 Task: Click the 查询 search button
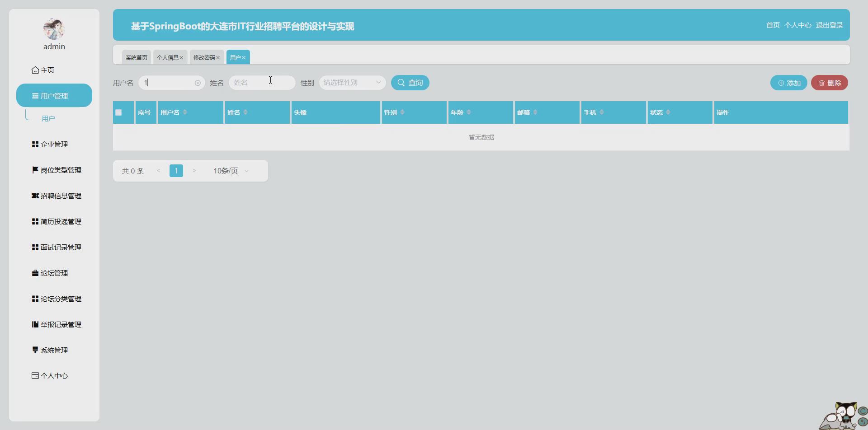(410, 83)
